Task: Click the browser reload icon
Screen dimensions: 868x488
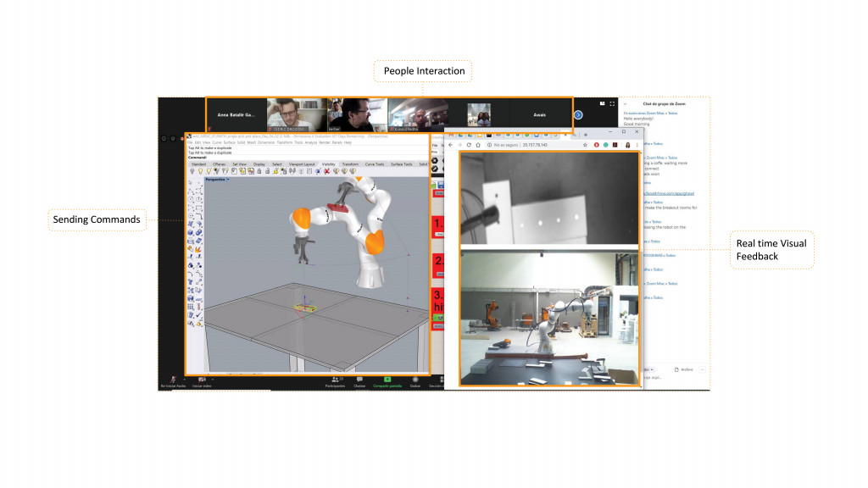Action: tap(469, 145)
